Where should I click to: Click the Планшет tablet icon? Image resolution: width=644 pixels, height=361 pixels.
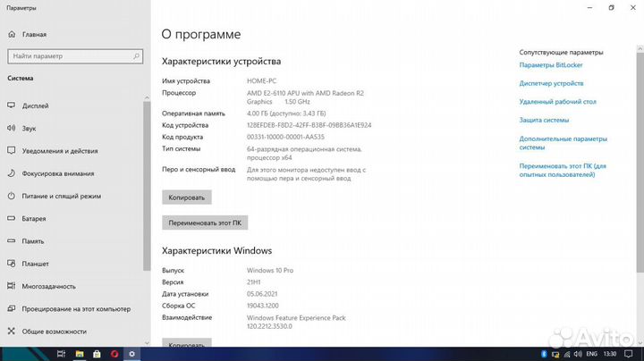11,264
